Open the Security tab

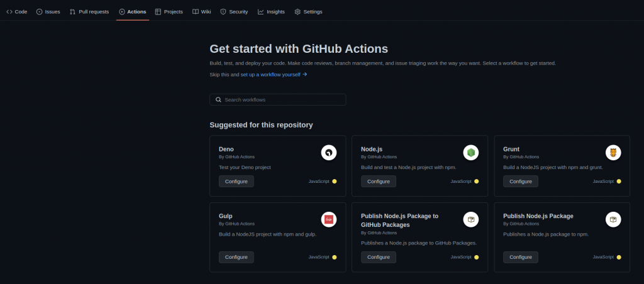coord(234,11)
